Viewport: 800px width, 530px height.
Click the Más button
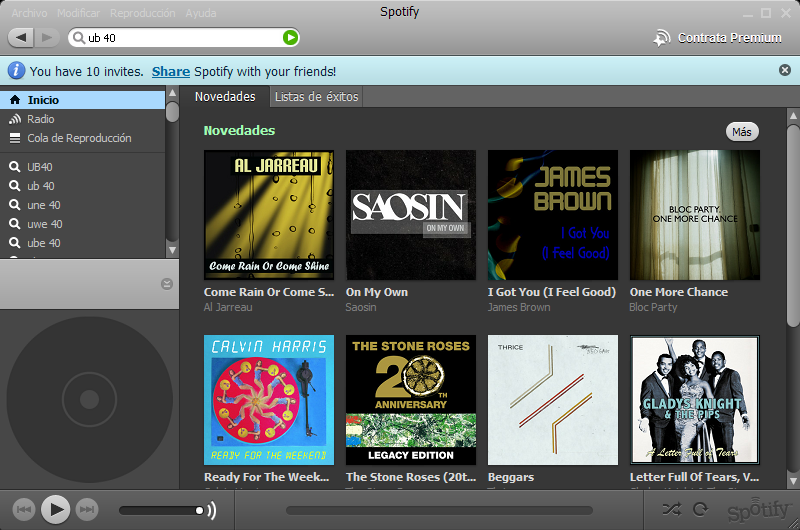pos(742,132)
